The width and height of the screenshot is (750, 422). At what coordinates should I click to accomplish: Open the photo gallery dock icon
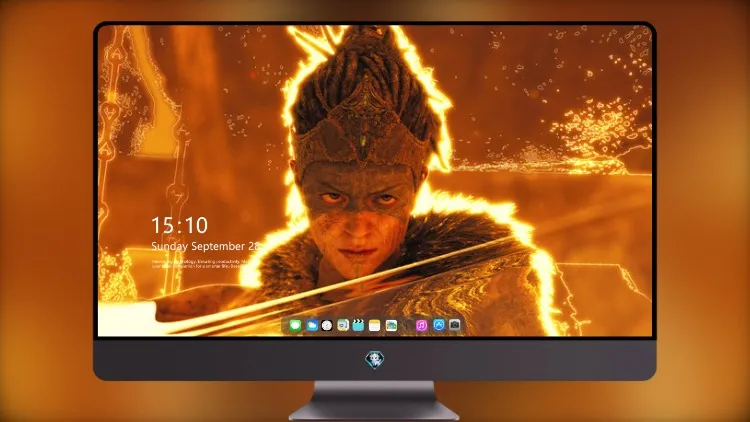pyautogui.click(x=391, y=326)
